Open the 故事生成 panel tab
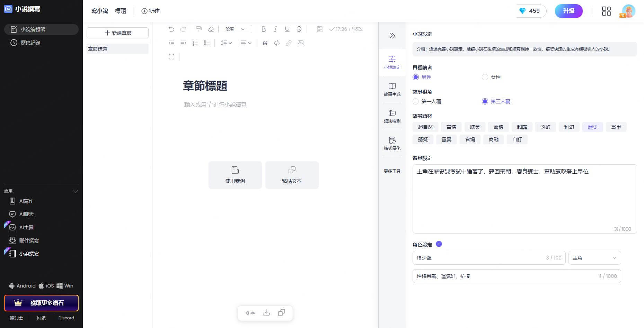Image resolution: width=644 pixels, height=328 pixels. [392, 90]
